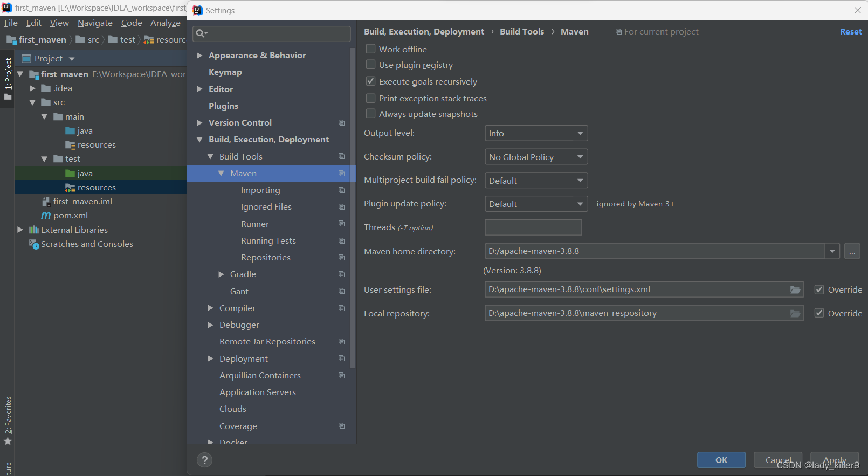Select first_maven.iml in project tree
The image size is (868, 476).
pyautogui.click(x=82, y=202)
